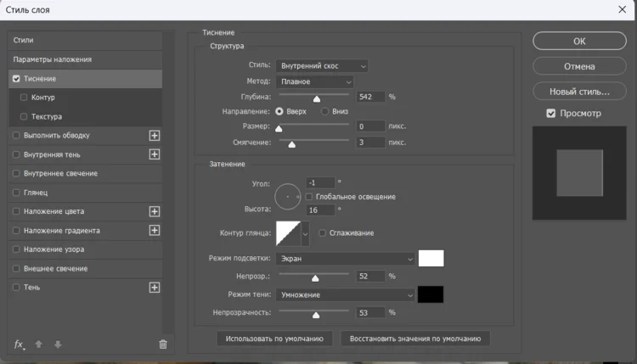This screenshot has width=637, height=364.
Task: Uncheck the Тиснение checkbox
Action: (x=16, y=79)
